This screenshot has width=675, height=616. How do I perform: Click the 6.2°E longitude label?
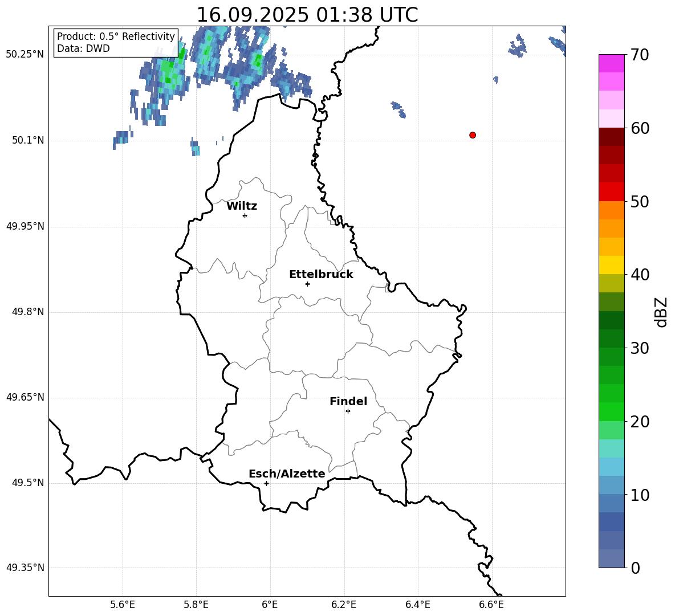[x=344, y=605]
